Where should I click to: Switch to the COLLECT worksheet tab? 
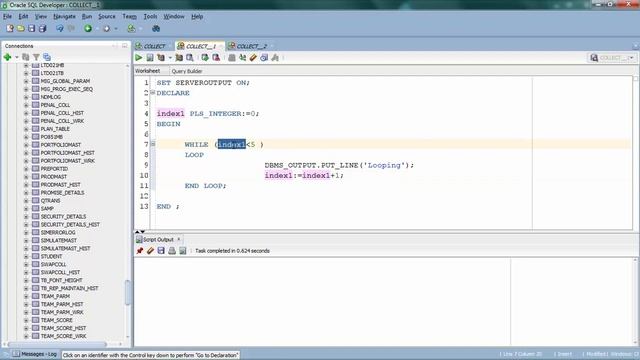(154, 46)
